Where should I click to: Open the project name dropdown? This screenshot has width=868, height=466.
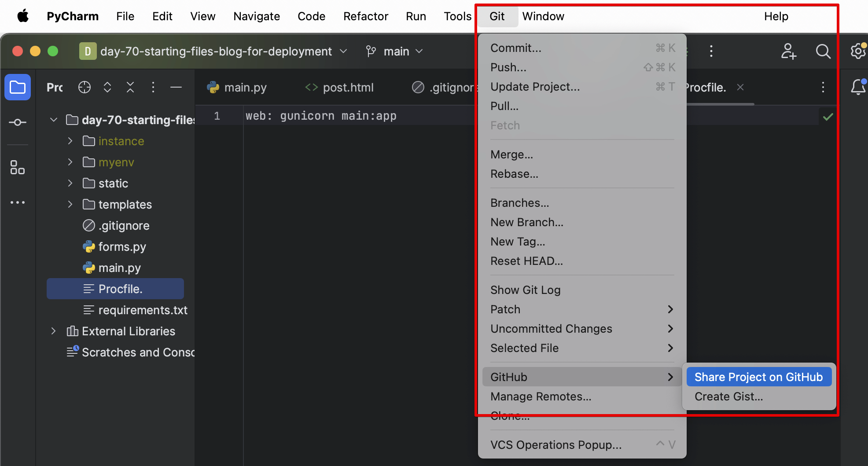coord(224,51)
